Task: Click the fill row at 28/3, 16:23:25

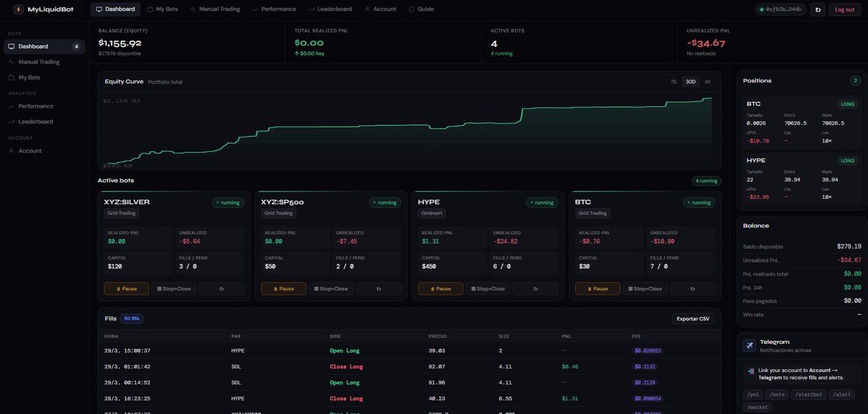Action: pos(409,399)
